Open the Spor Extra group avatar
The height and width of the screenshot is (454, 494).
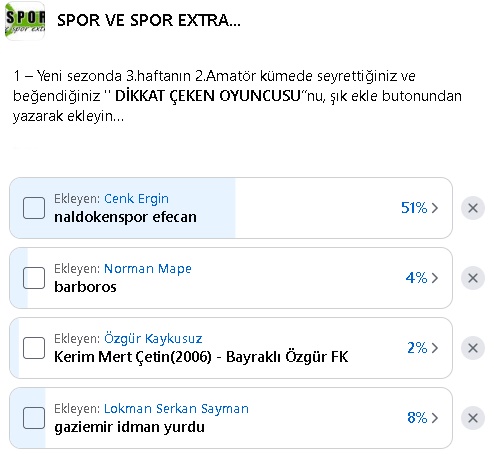tap(25, 21)
